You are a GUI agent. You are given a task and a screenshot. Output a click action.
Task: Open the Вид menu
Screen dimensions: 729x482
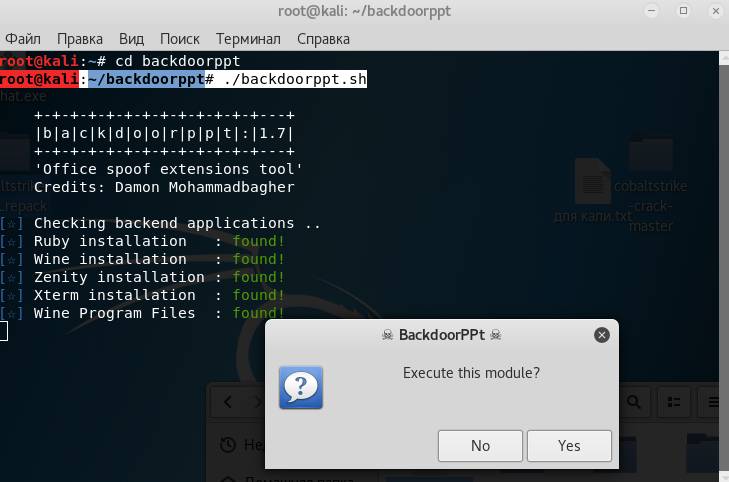(131, 39)
